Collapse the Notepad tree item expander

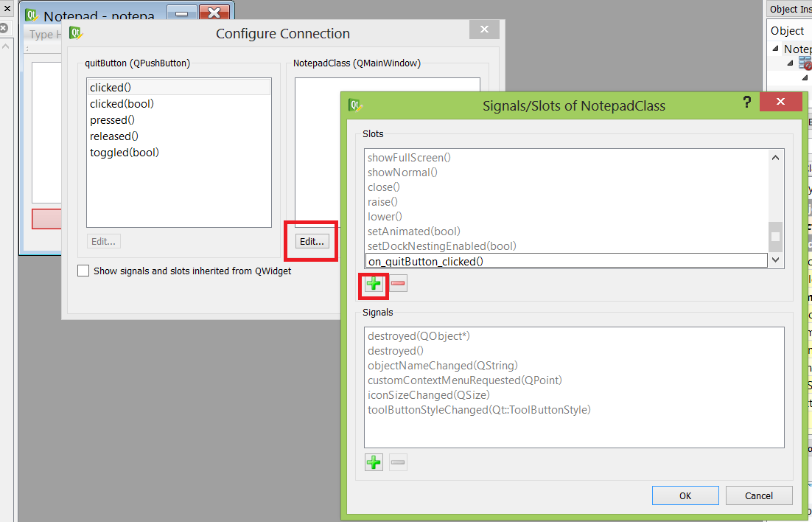click(775, 49)
